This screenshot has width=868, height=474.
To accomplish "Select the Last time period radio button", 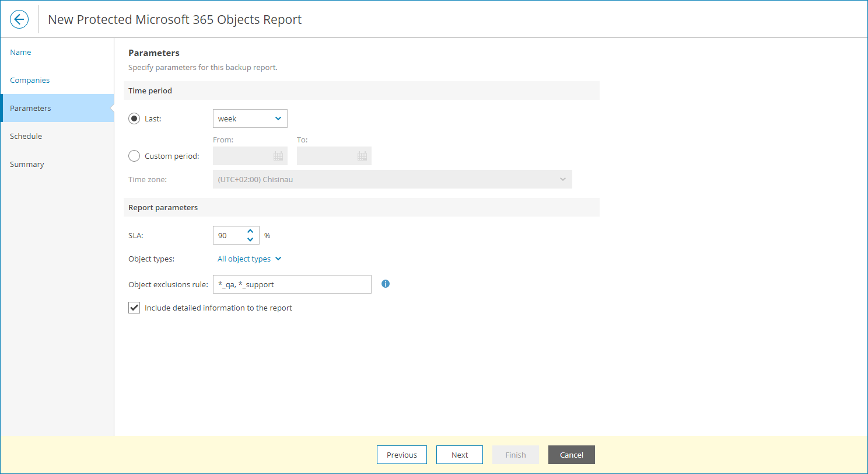I will (134, 118).
